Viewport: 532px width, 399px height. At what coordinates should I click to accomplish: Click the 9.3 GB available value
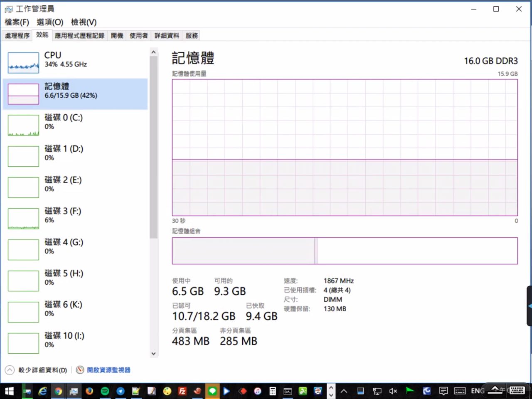coord(230,291)
